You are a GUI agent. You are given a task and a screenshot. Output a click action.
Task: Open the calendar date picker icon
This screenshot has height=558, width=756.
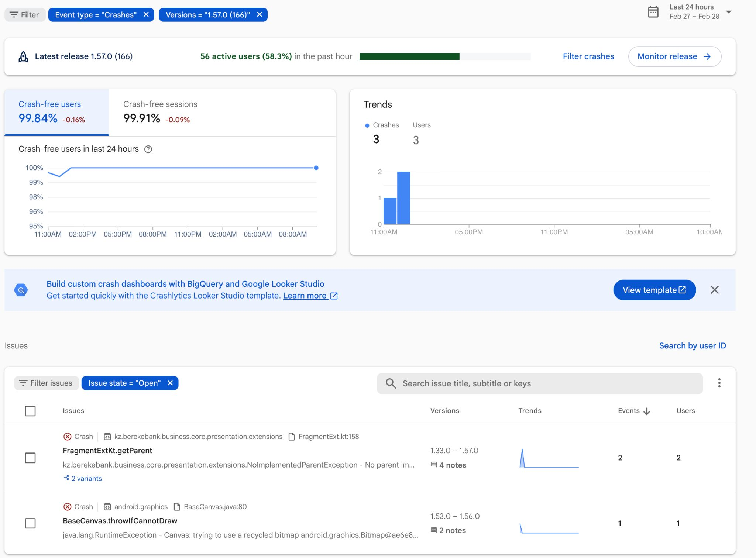pos(653,12)
